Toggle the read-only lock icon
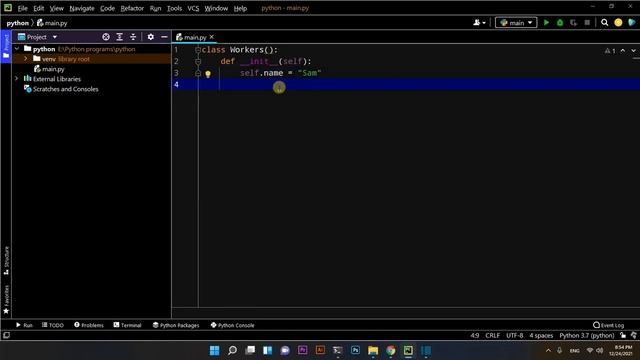 623,336
